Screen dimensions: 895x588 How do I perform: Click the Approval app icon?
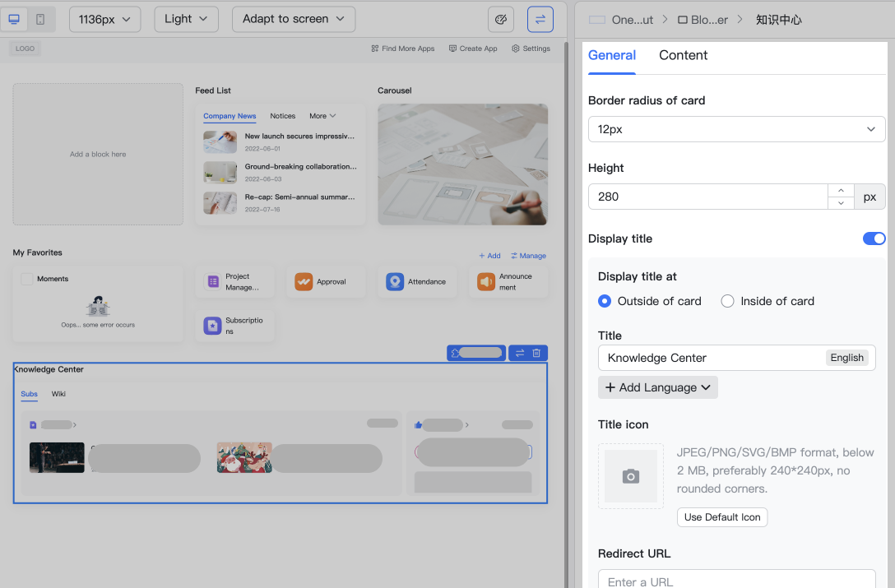[304, 281]
